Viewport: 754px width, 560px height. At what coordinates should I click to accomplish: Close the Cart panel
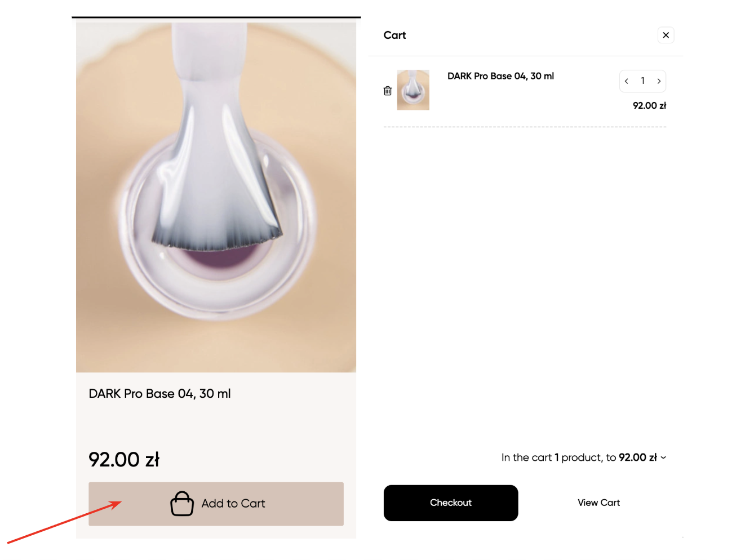666,35
